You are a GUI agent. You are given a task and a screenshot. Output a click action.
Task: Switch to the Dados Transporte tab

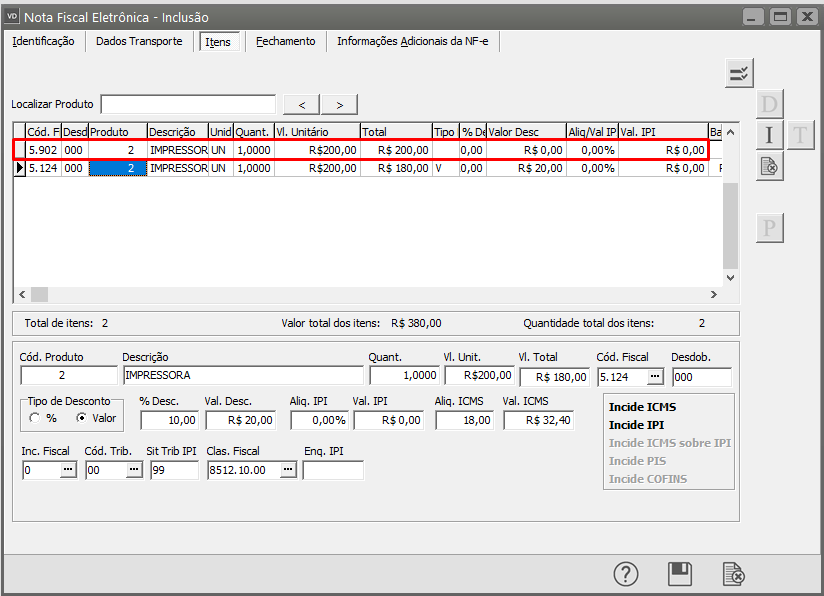point(139,41)
